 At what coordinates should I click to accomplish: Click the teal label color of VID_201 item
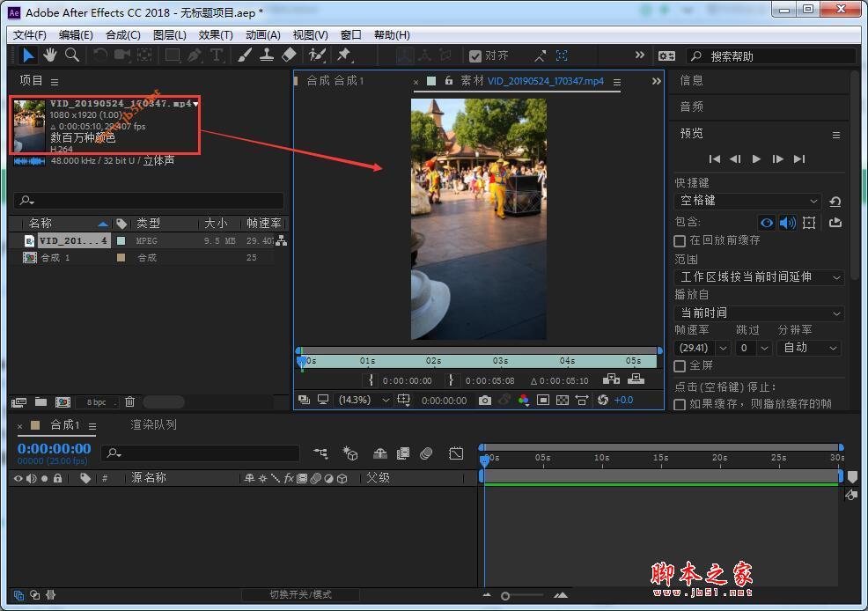(x=121, y=240)
